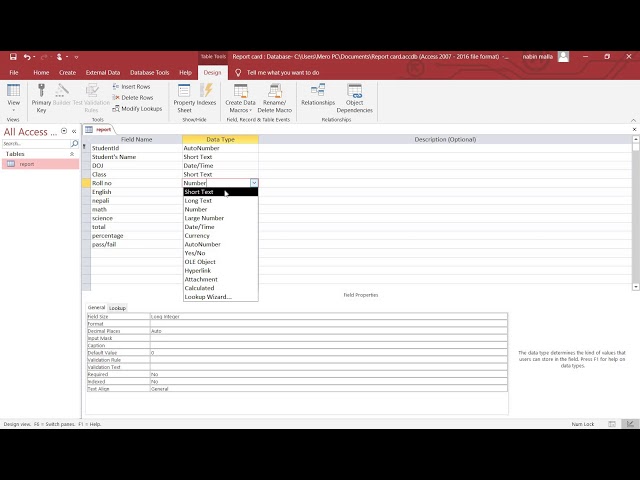
Task: Choose Short Text from data type list
Action: coord(220,192)
